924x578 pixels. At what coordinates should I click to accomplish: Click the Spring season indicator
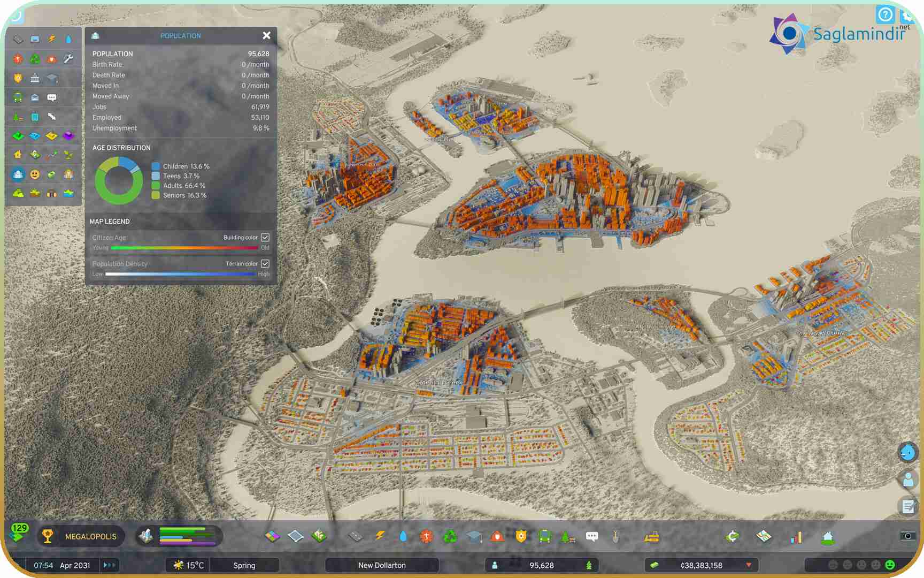pyautogui.click(x=244, y=565)
